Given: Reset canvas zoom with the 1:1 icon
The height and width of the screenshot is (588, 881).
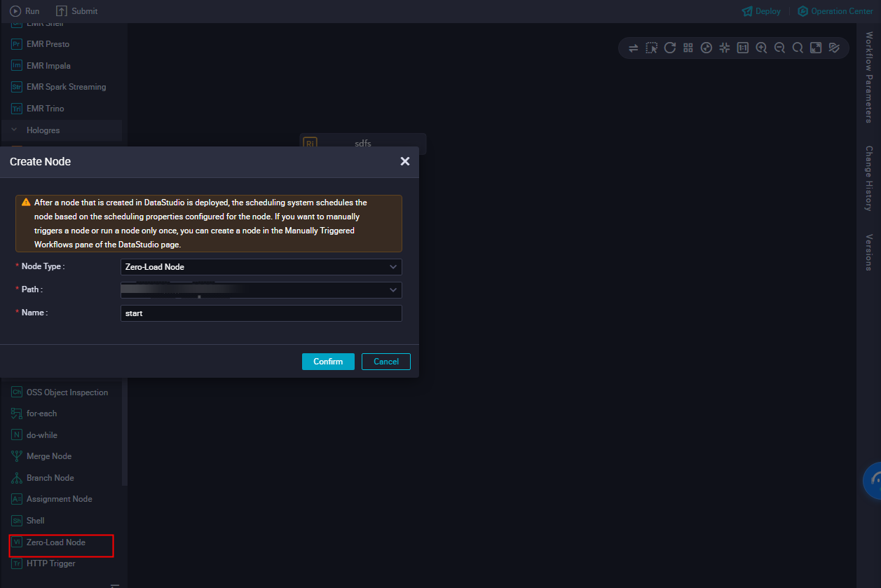Looking at the screenshot, I should [x=743, y=48].
